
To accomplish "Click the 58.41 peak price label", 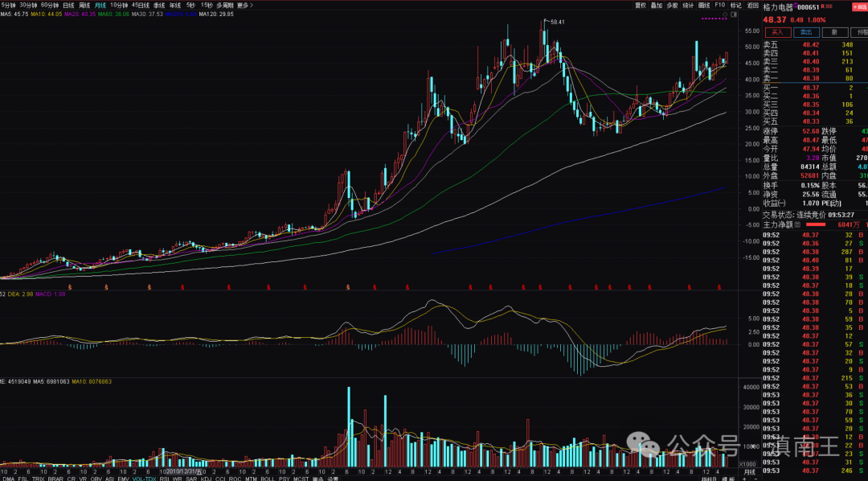I will 556,23.
